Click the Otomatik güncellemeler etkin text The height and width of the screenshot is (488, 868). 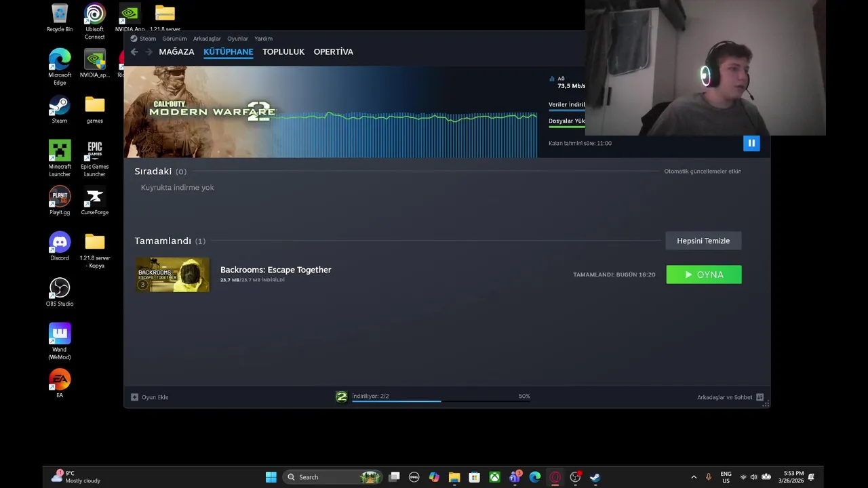pos(703,171)
